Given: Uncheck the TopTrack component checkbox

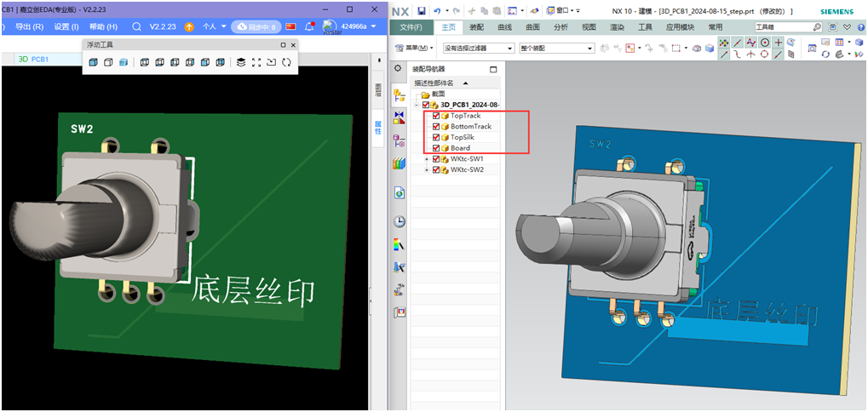Looking at the screenshot, I should [436, 116].
